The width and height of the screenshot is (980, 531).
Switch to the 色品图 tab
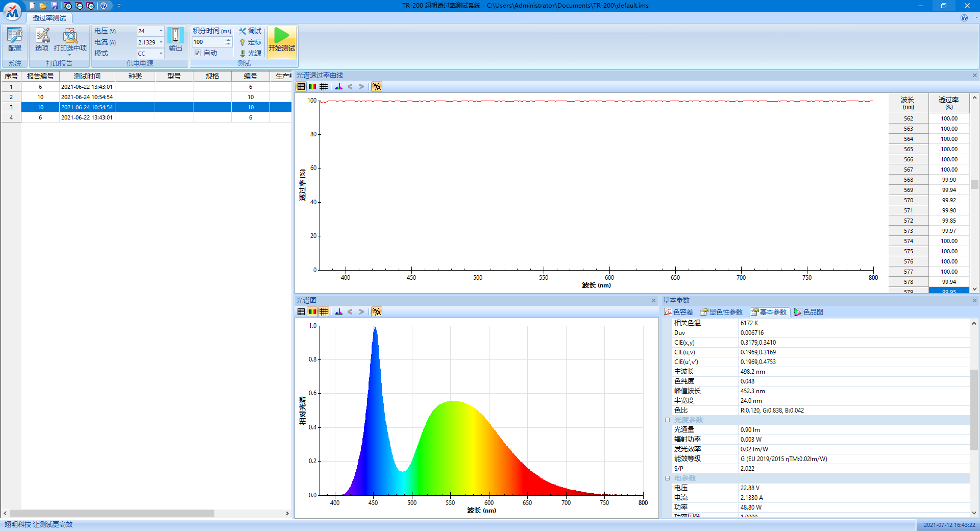pyautogui.click(x=809, y=312)
